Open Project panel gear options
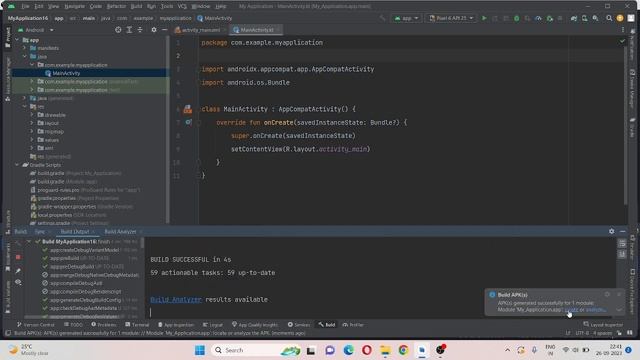 pos(154,30)
